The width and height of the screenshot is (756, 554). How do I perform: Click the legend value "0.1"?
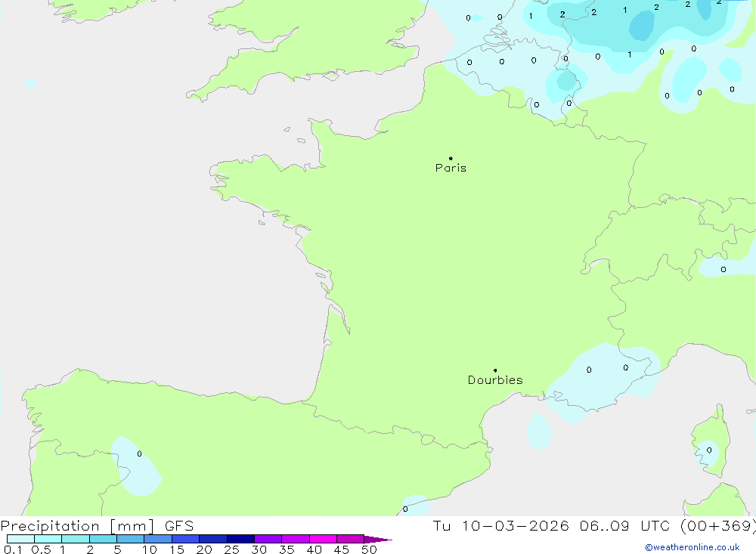13,549
